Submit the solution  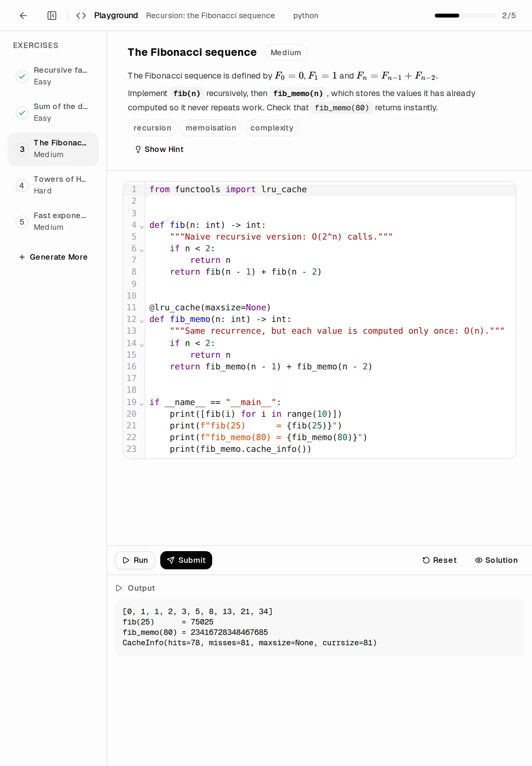click(186, 560)
